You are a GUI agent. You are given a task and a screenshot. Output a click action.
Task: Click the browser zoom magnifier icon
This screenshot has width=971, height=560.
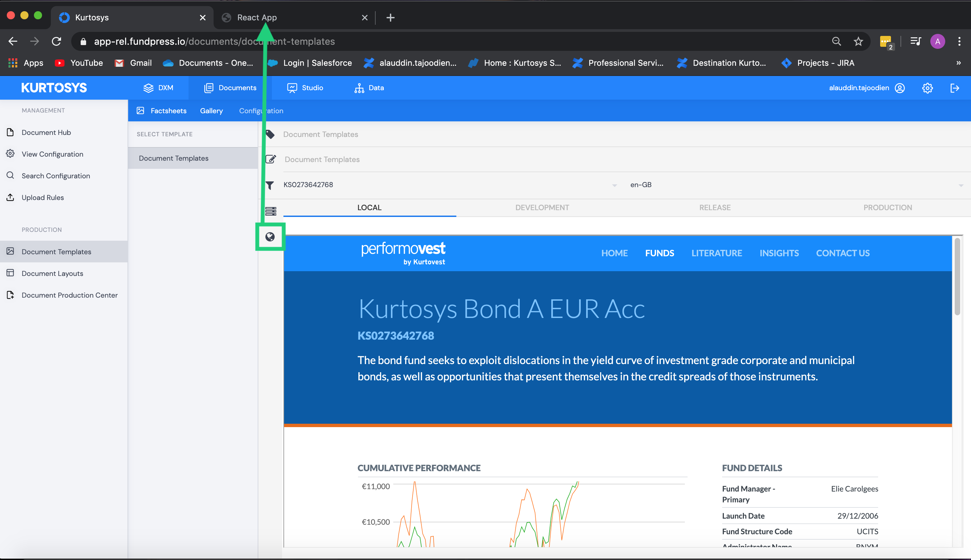click(836, 41)
